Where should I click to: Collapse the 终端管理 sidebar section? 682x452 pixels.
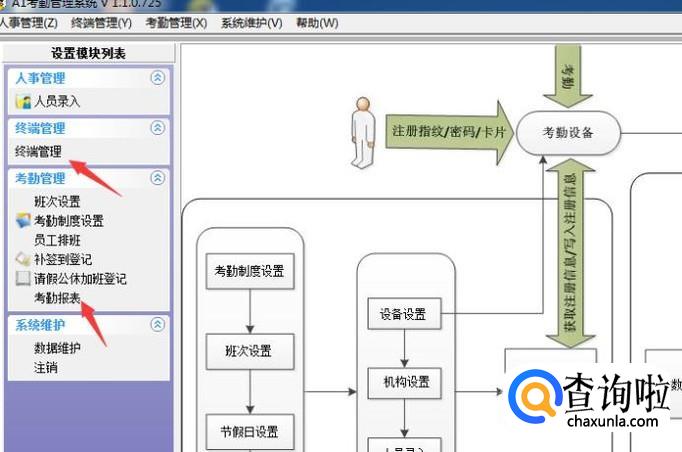point(157,128)
